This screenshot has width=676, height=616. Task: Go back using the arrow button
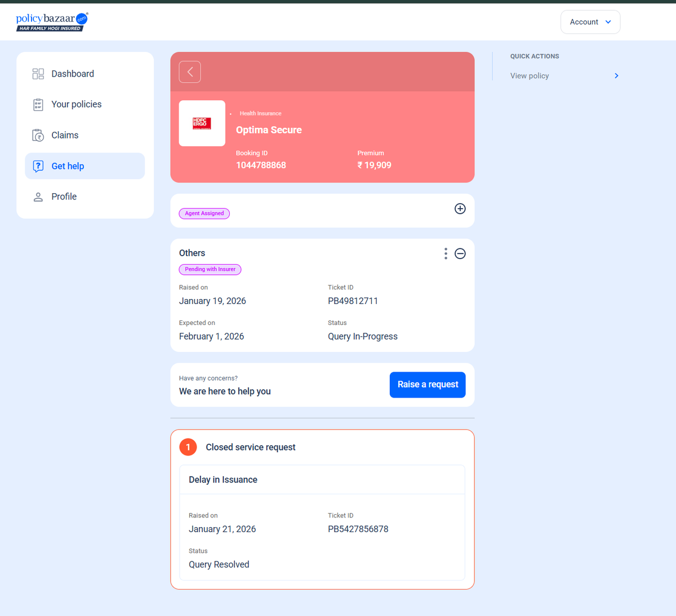tap(190, 72)
